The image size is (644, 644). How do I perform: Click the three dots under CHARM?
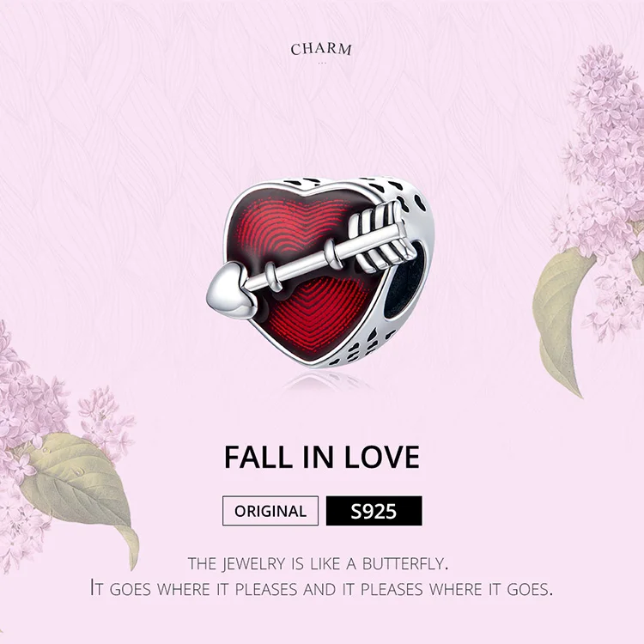click(322, 63)
